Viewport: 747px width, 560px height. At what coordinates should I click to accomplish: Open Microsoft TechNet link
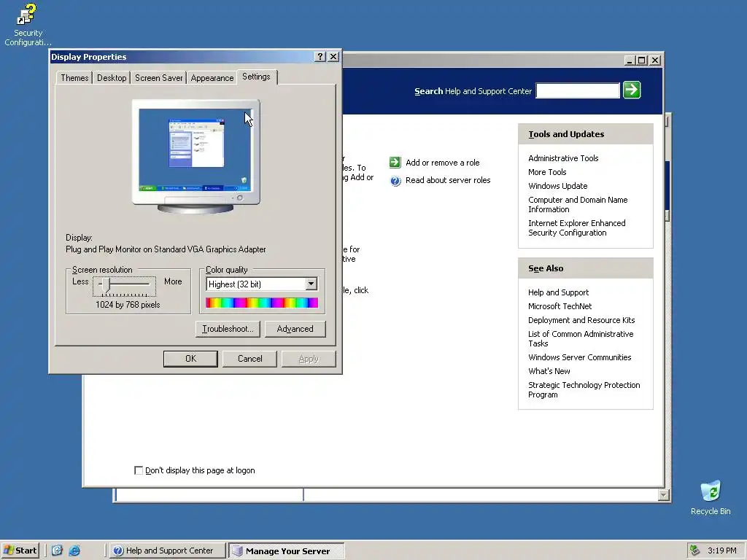tap(560, 306)
